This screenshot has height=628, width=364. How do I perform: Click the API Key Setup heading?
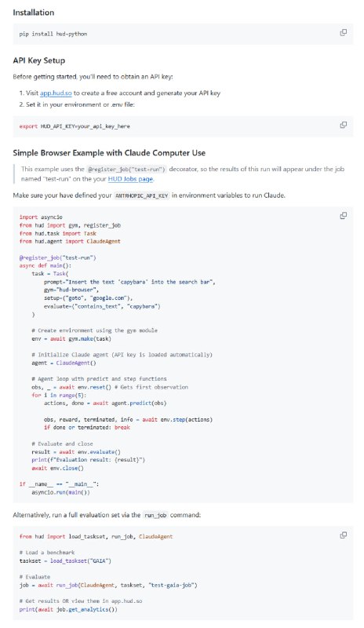click(x=39, y=60)
